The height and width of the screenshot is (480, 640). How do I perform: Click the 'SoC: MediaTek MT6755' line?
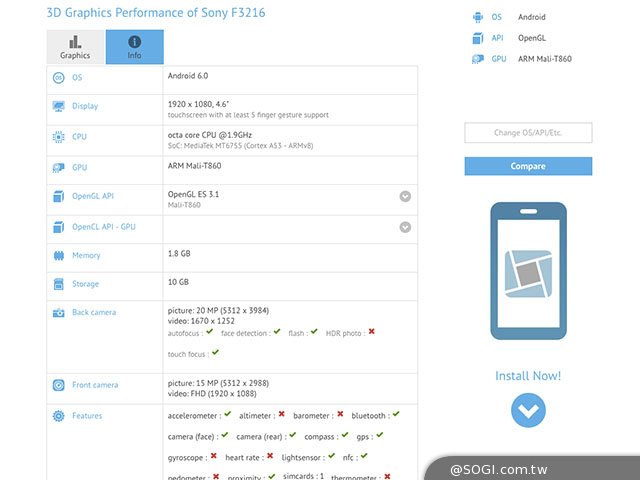(x=240, y=146)
